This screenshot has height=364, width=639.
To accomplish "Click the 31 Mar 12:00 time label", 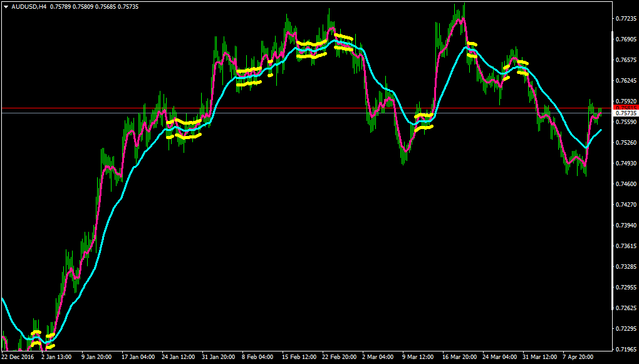I will tap(539, 356).
